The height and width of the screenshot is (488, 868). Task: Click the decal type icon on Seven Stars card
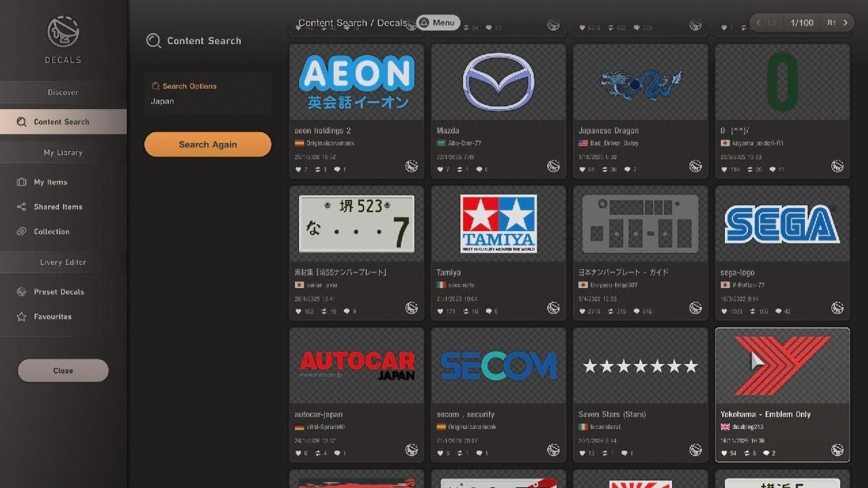click(696, 450)
